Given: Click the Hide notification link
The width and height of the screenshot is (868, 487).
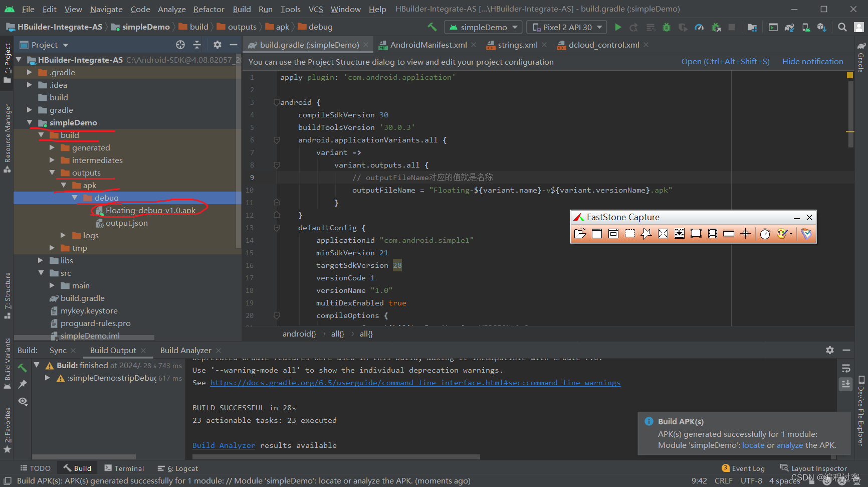Looking at the screenshot, I should 812,62.
